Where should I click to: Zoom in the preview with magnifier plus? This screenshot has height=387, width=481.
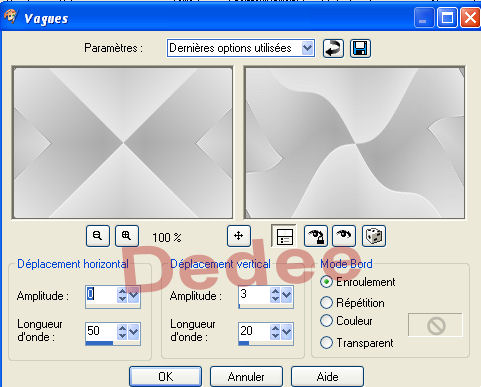coord(127,236)
